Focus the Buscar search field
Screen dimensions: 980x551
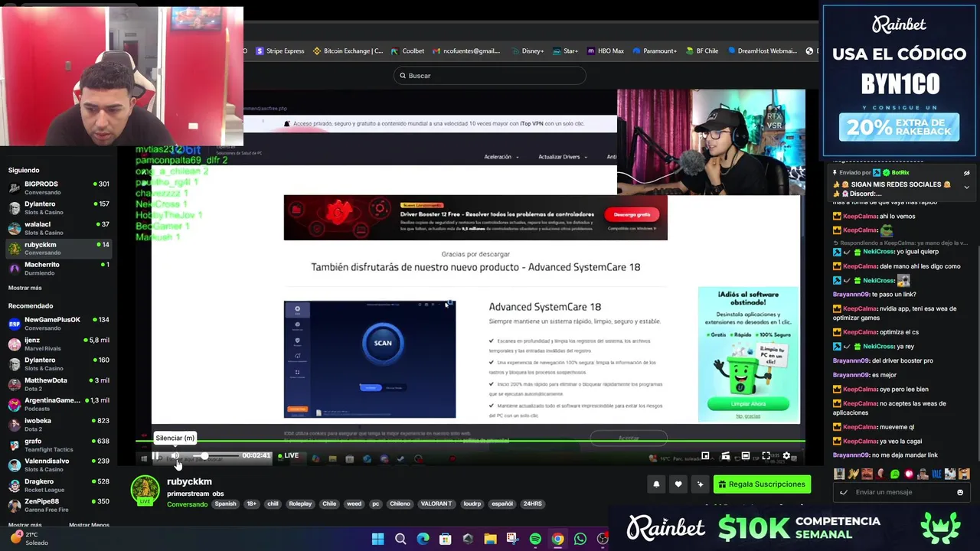[x=490, y=76]
